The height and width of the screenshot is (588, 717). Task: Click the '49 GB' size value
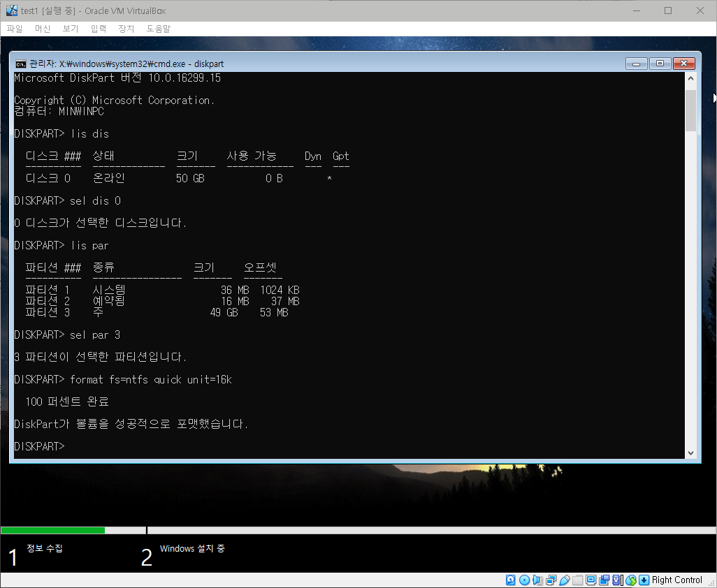224,312
